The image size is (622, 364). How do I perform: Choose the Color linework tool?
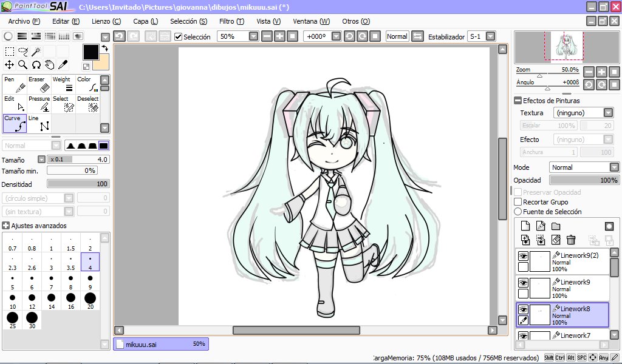point(87,84)
